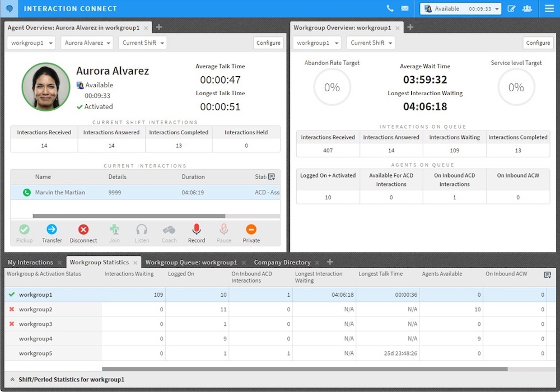Click the Join call control

pyautogui.click(x=114, y=234)
